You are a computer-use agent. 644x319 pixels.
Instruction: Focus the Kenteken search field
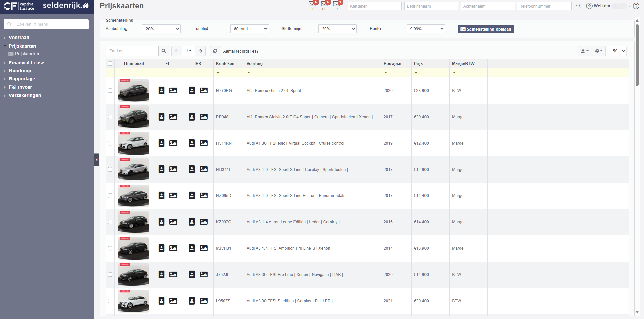374,6
